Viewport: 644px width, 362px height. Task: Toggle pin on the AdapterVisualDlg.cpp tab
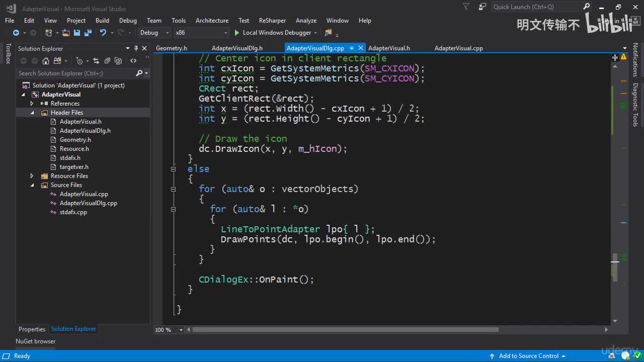pos(352,48)
